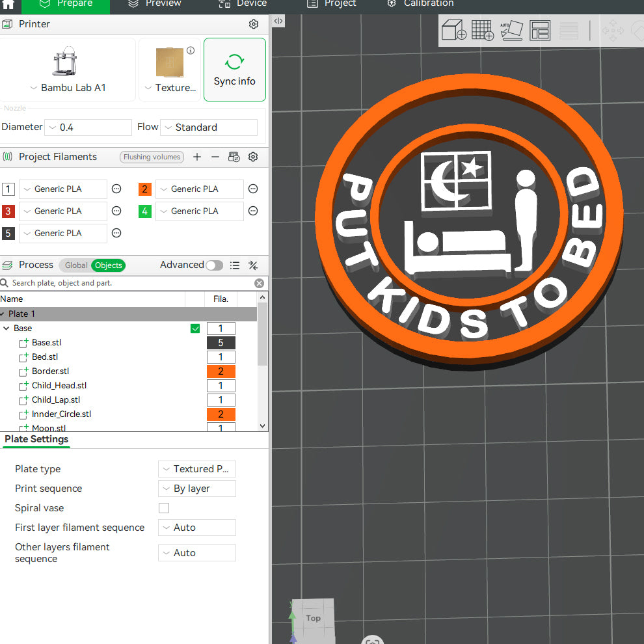The image size is (644, 644).
Task: Click the Arrange all objects icon
Action: 540,31
